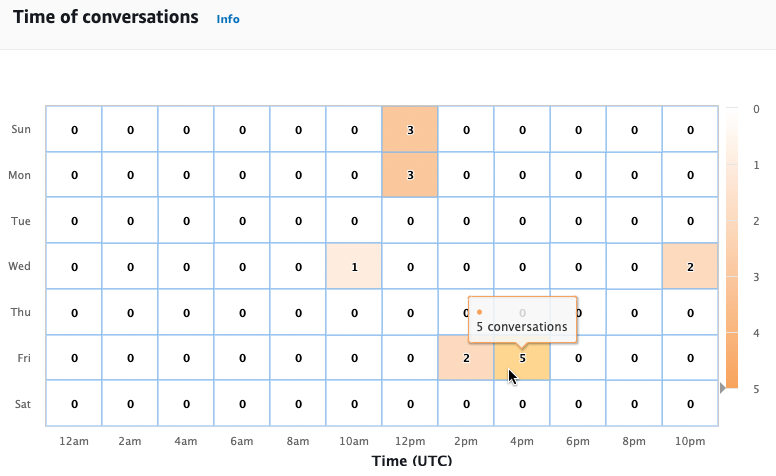Click the Friday 4pm cell showing 5
This screenshot has width=776, height=476.
coord(522,358)
